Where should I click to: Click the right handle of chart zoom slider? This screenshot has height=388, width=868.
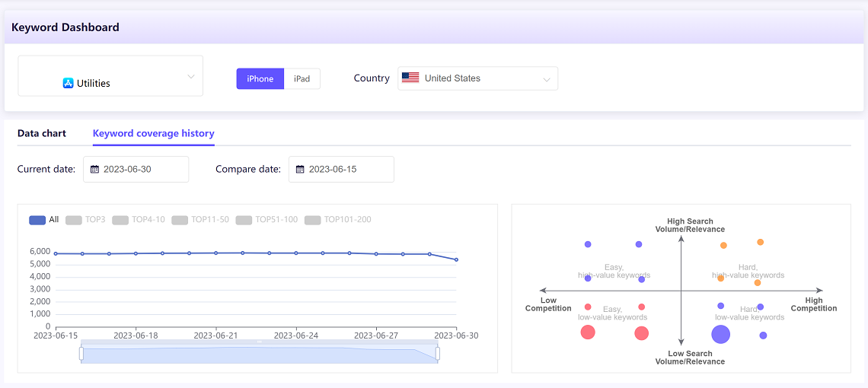(x=437, y=353)
